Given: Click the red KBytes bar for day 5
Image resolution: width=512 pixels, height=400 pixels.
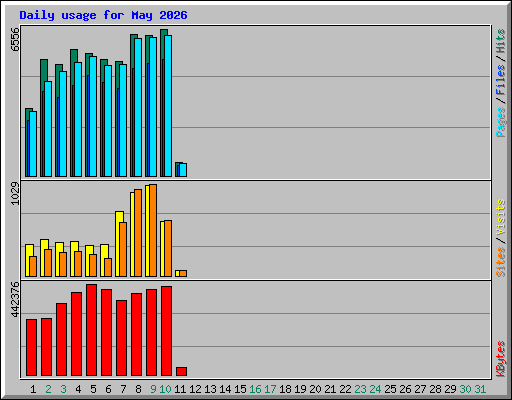Looking at the screenshot, I should pyautogui.click(x=91, y=330).
